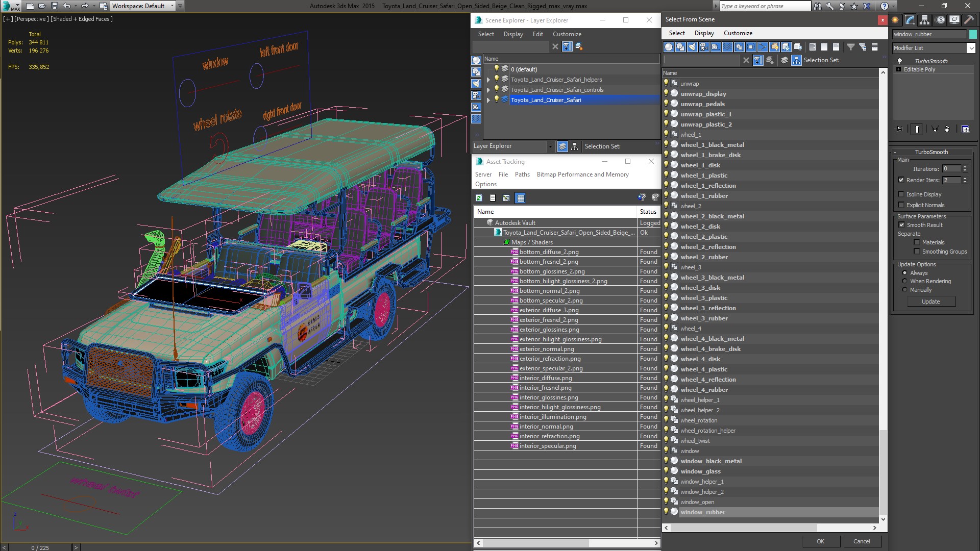Open Paths menu in Asset Tracking
The height and width of the screenshot is (551, 980).
(522, 174)
